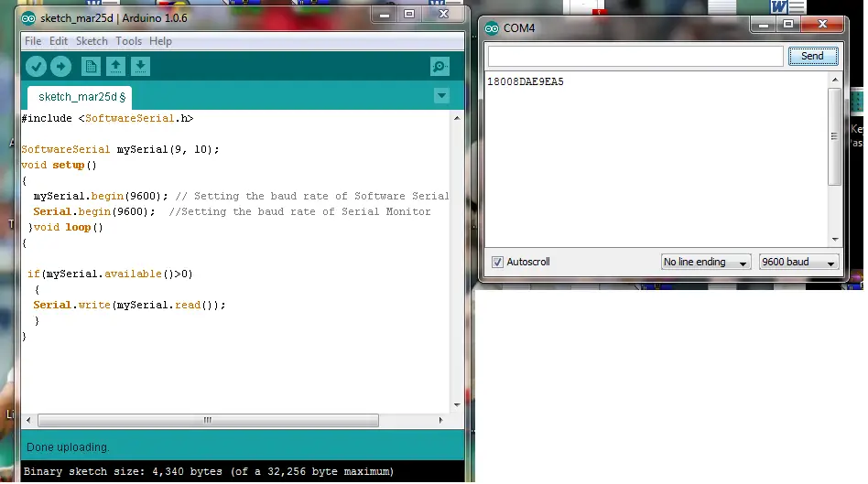Create a new sketch with New icon
The width and height of the screenshot is (868, 484).
(91, 66)
